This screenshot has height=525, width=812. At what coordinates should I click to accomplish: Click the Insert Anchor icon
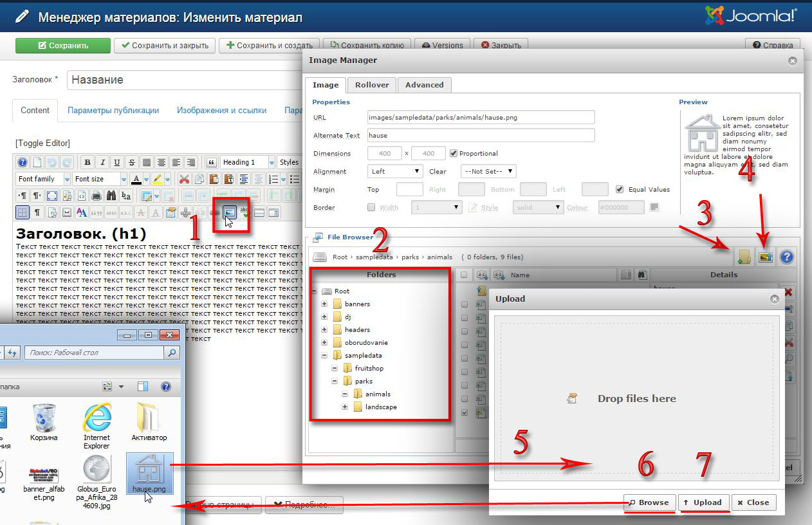[186, 212]
